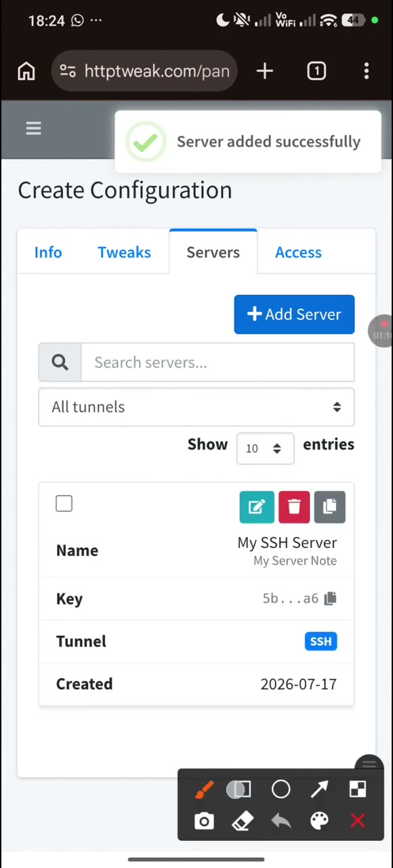Duplicate the server using gray copy icon
This screenshot has width=393, height=868.
(x=329, y=507)
